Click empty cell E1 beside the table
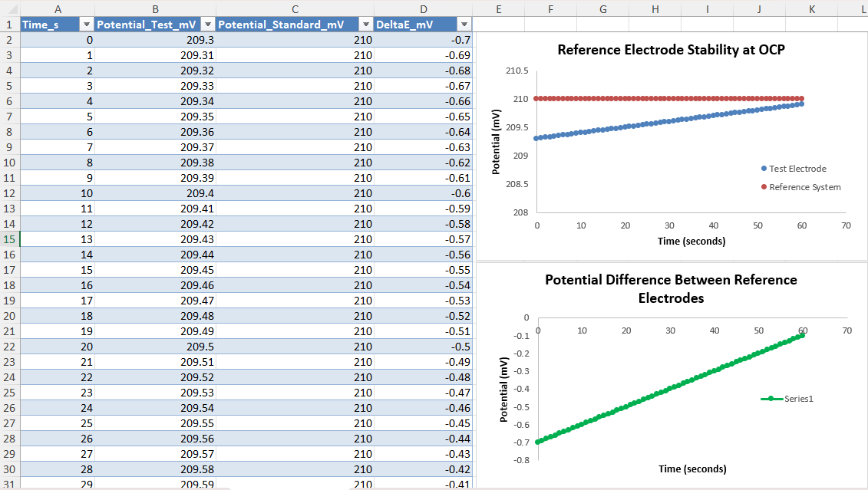The image size is (868, 490). (x=499, y=25)
